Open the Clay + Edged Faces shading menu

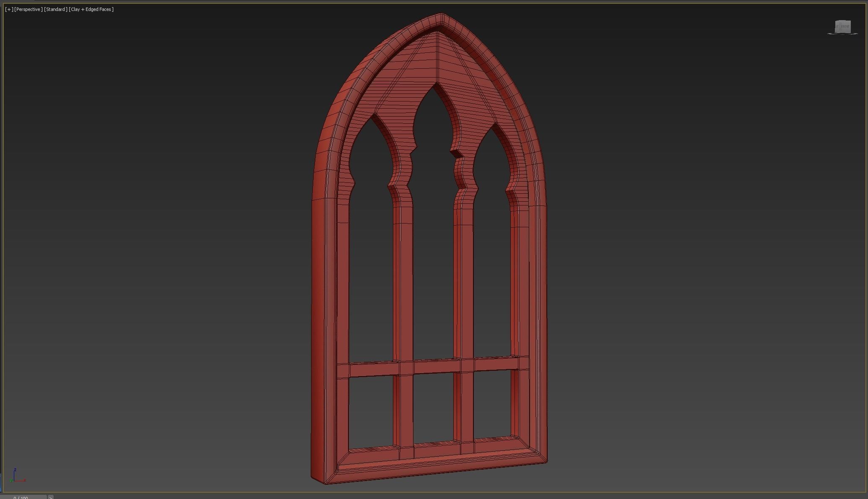[91, 9]
